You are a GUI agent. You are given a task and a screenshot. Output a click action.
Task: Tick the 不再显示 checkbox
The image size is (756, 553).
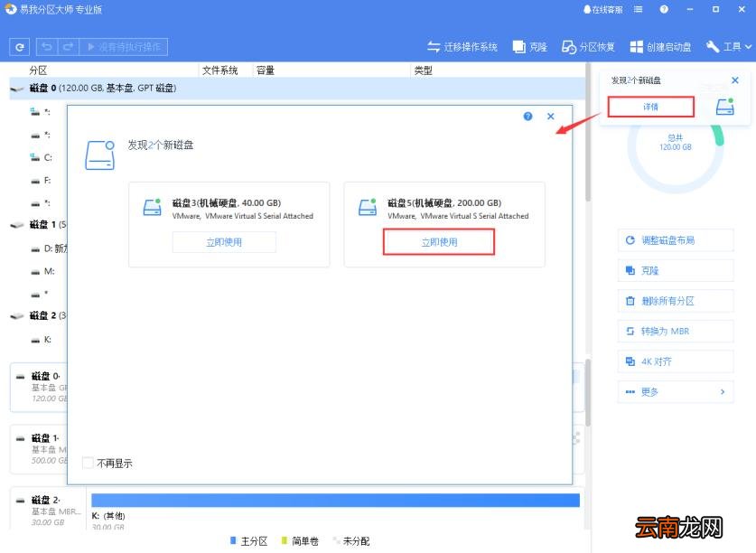88,463
